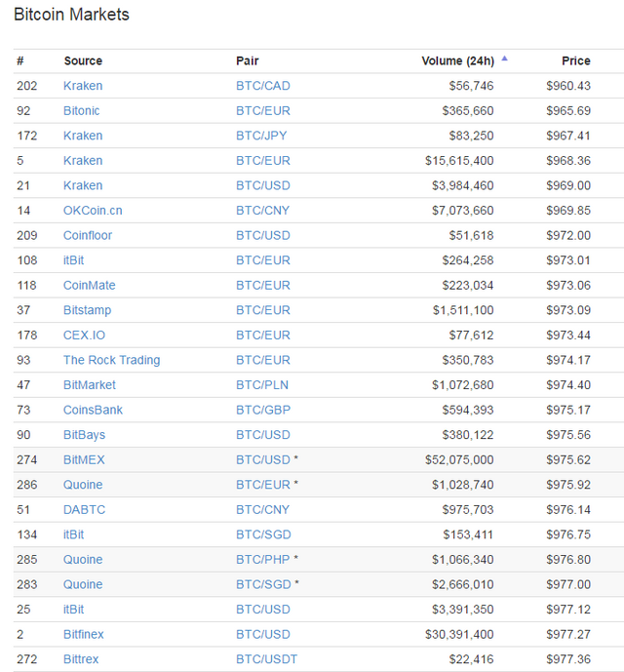The image size is (624, 672).
Task: Click the rank number 202
Action: 27,86
